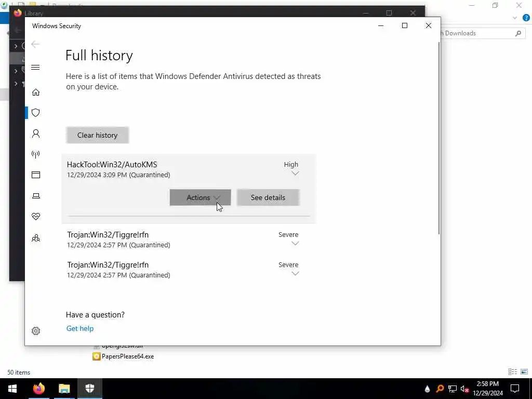Screen dimensions: 532x399
Task: Open the taskbar clock and date
Action: coord(488,389)
